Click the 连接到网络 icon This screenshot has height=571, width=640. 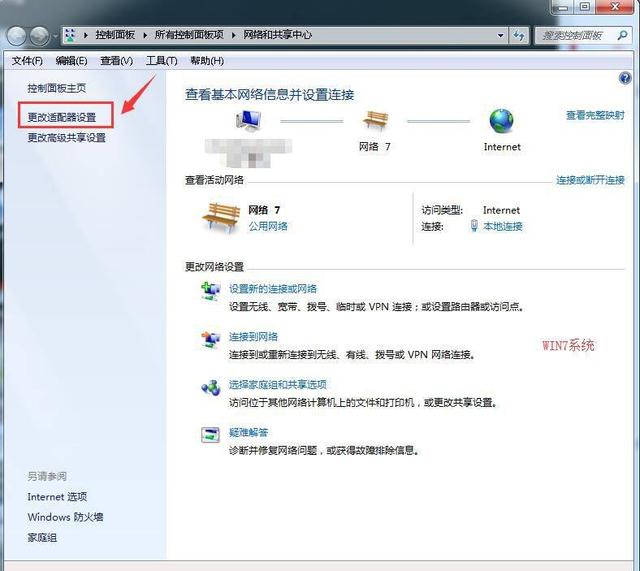[211, 340]
